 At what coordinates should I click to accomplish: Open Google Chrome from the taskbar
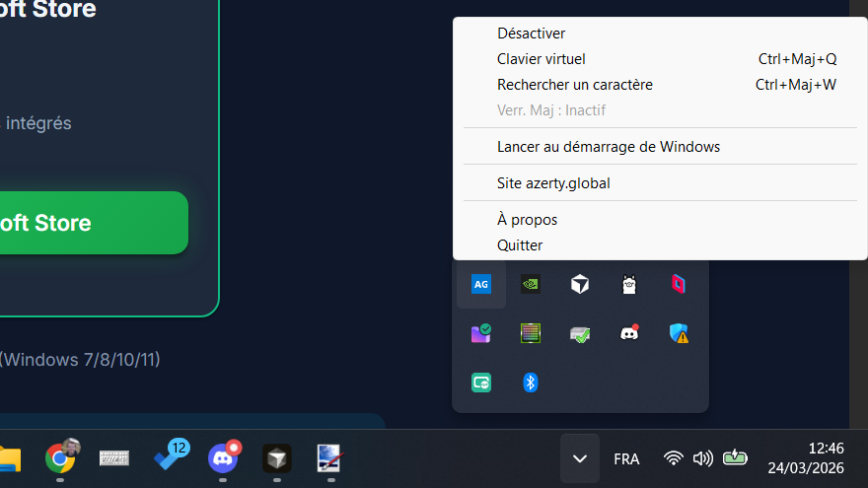pyautogui.click(x=60, y=458)
